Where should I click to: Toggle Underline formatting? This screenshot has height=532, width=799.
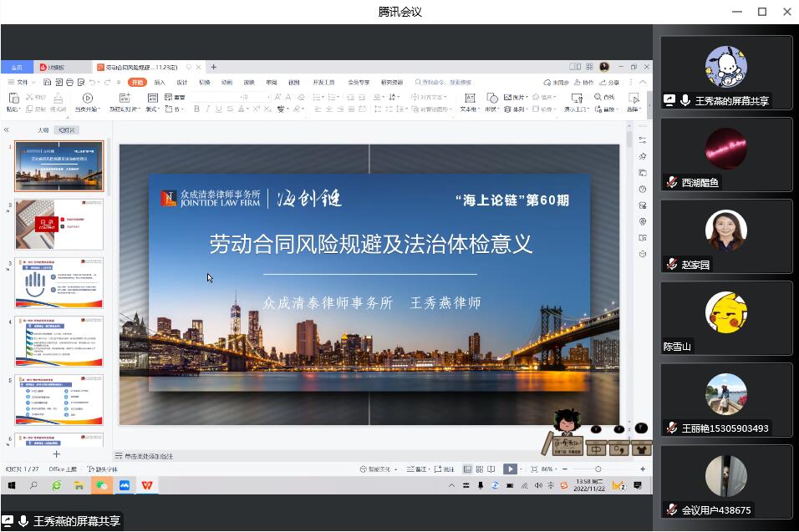click(x=219, y=109)
